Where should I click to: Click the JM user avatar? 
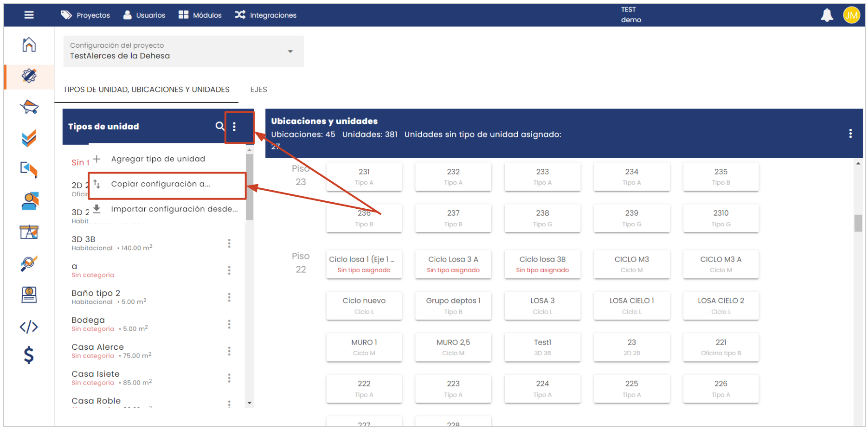coord(851,15)
